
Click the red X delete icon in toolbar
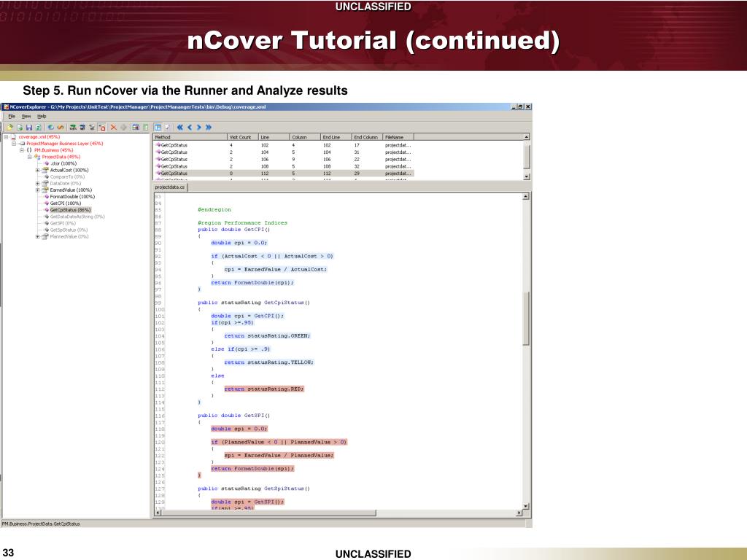click(x=113, y=127)
